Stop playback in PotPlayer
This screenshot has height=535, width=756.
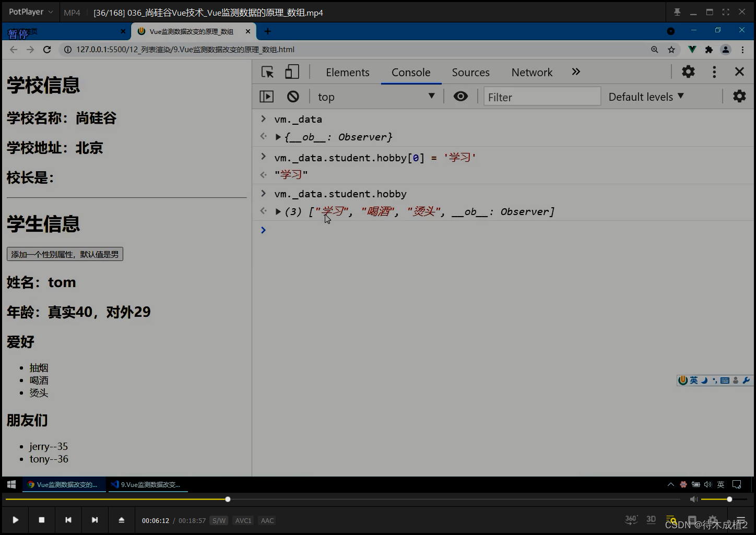coord(42,520)
